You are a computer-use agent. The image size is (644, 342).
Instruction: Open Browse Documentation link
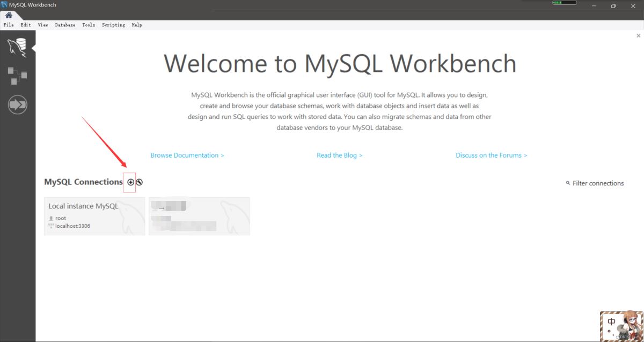(x=187, y=155)
